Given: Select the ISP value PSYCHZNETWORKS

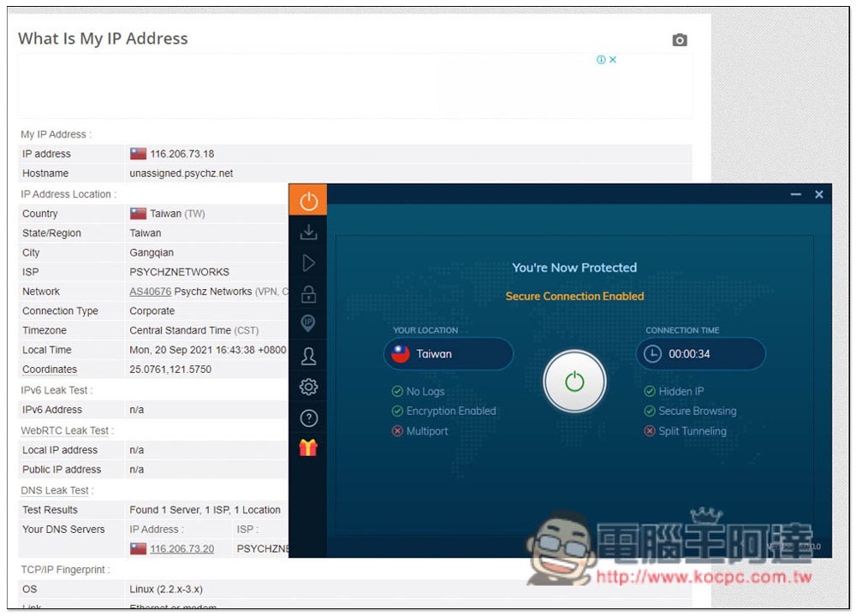Looking at the screenshot, I should [179, 272].
